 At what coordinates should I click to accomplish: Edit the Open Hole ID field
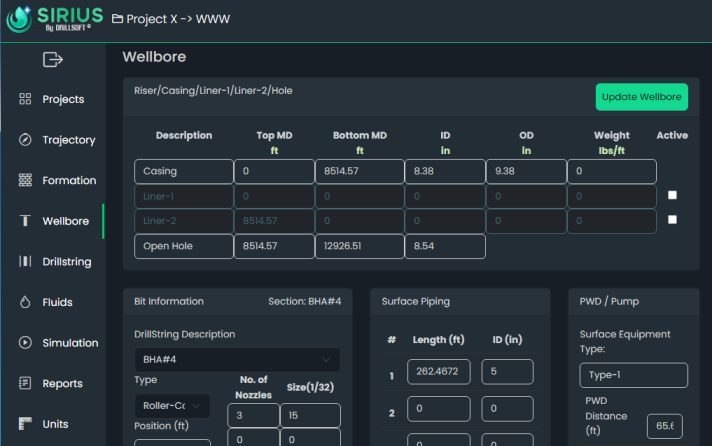(x=445, y=246)
